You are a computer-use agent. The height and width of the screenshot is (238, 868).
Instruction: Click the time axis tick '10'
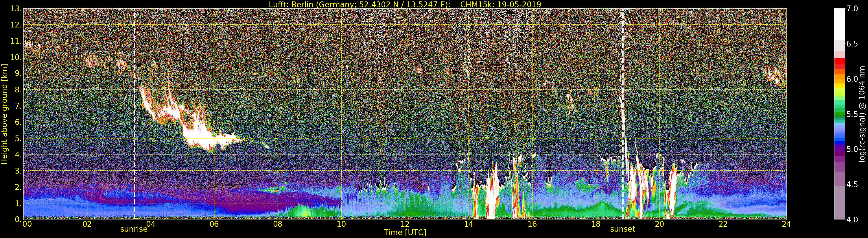click(x=341, y=224)
